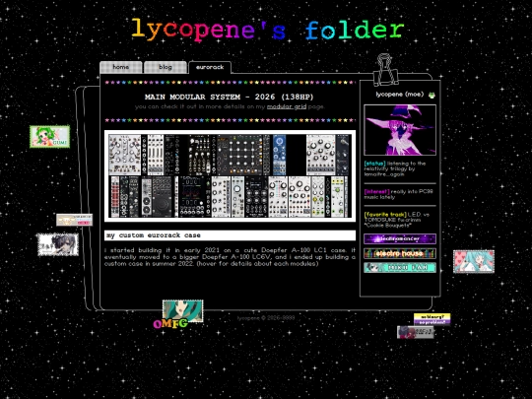Click the [favorite track] label

click(x=385, y=215)
